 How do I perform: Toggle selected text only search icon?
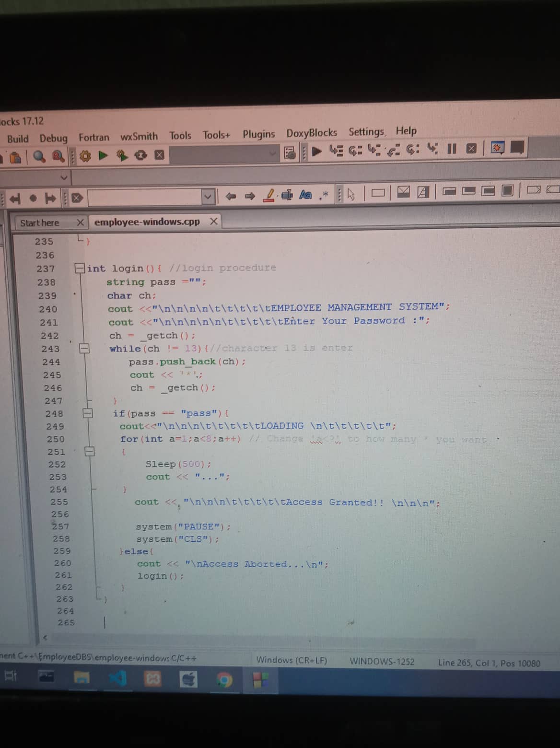(x=287, y=195)
